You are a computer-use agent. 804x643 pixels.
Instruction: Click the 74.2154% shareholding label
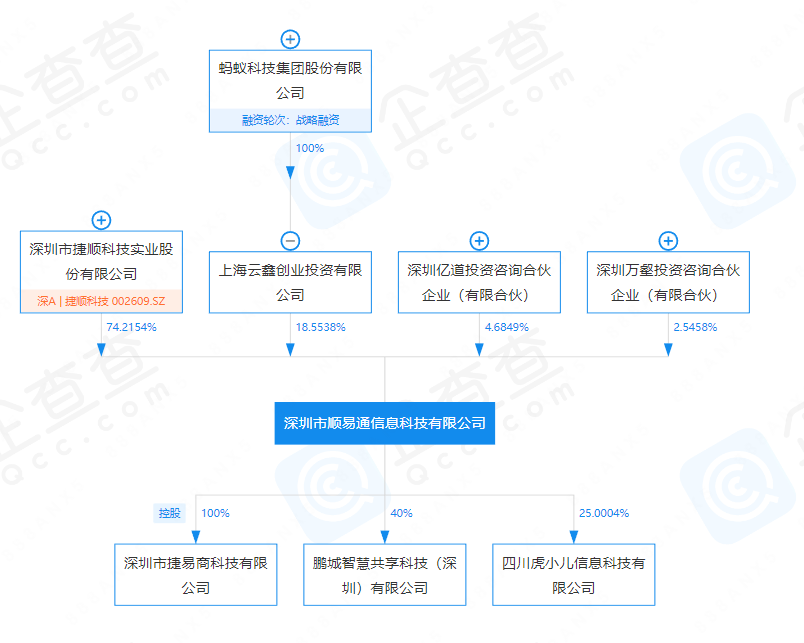(131, 327)
